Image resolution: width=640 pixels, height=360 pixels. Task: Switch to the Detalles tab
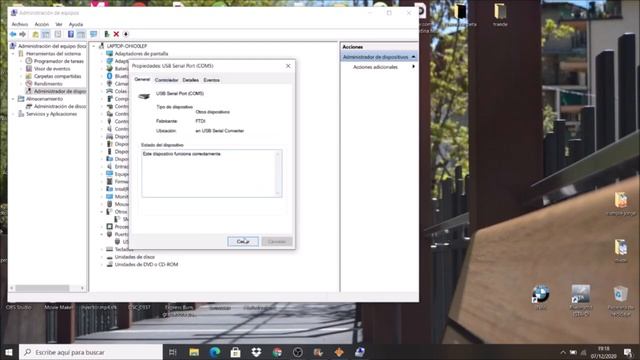pos(191,80)
